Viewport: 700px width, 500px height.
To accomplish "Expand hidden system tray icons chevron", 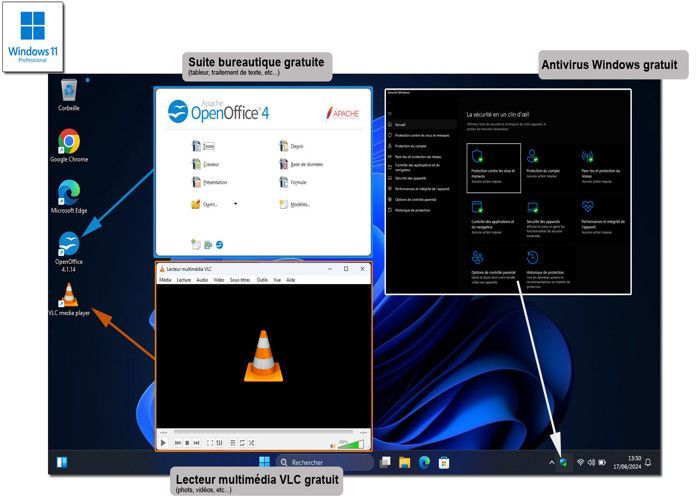I will coord(551,462).
